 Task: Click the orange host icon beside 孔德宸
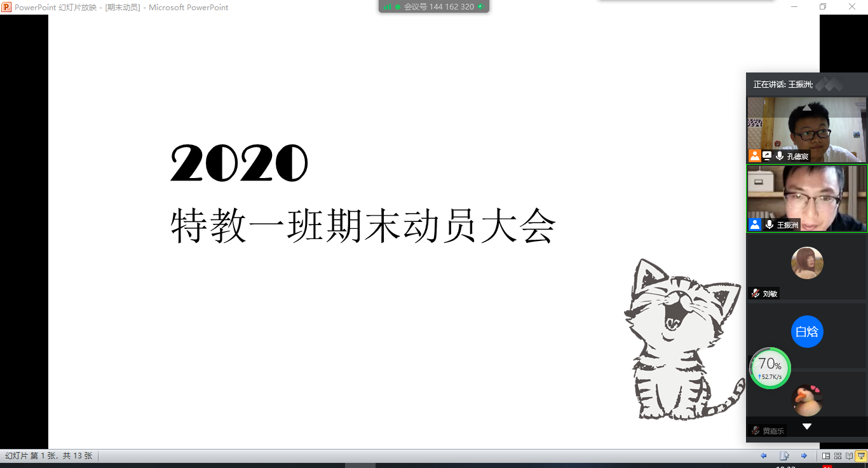coord(754,156)
